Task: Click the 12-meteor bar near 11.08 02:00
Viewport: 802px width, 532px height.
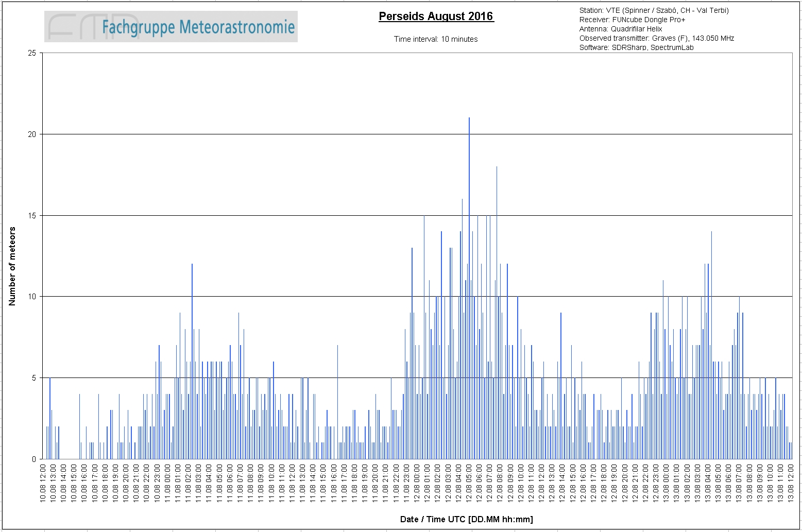Action: coord(192,362)
